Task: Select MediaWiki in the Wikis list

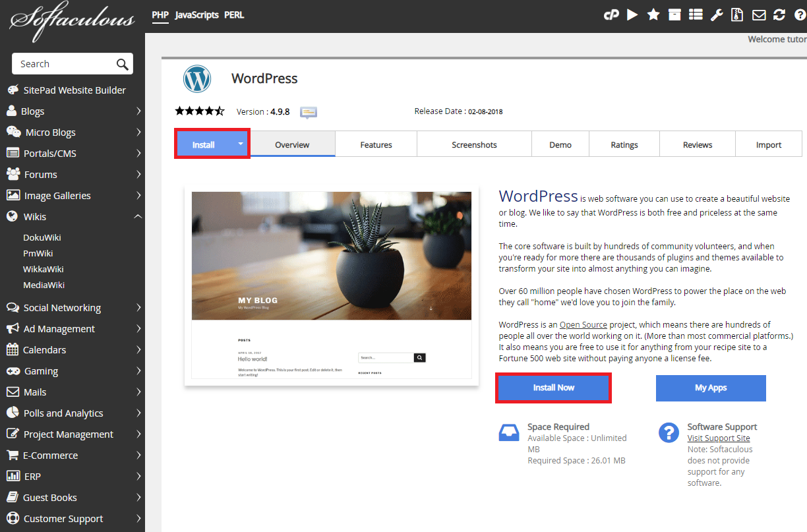Action: click(x=44, y=285)
